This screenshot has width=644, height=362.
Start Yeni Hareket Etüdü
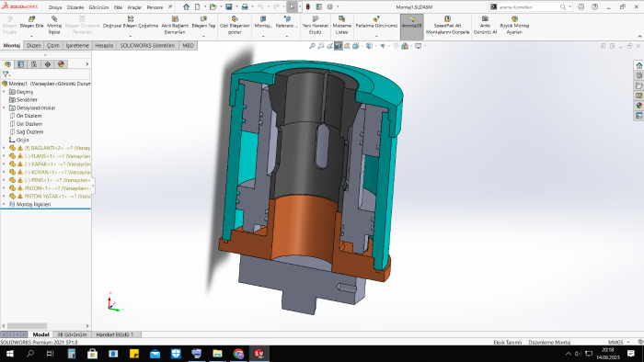click(315, 25)
